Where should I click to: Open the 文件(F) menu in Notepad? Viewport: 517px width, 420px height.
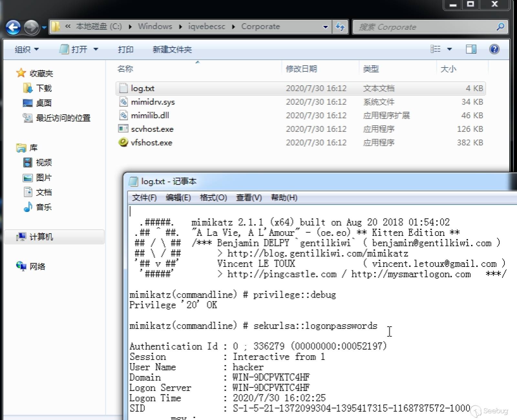(x=144, y=197)
